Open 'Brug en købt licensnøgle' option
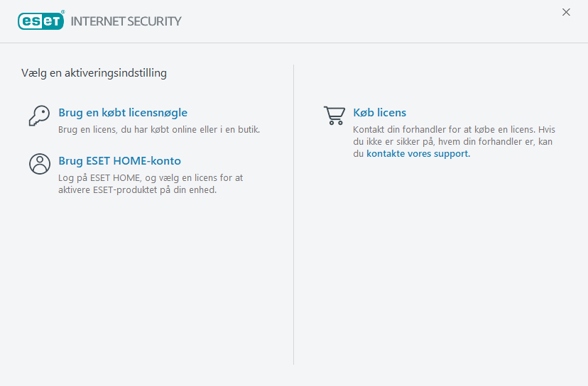The image size is (588, 386). pos(123,113)
